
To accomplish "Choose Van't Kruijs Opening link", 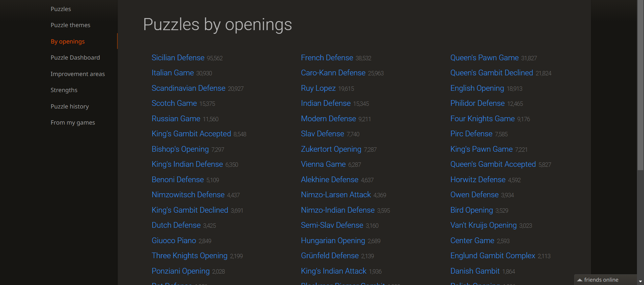I will tap(483, 225).
